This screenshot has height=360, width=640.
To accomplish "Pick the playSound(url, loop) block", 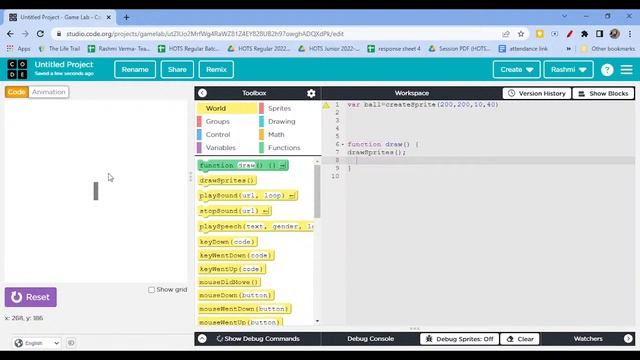I will pos(248,196).
